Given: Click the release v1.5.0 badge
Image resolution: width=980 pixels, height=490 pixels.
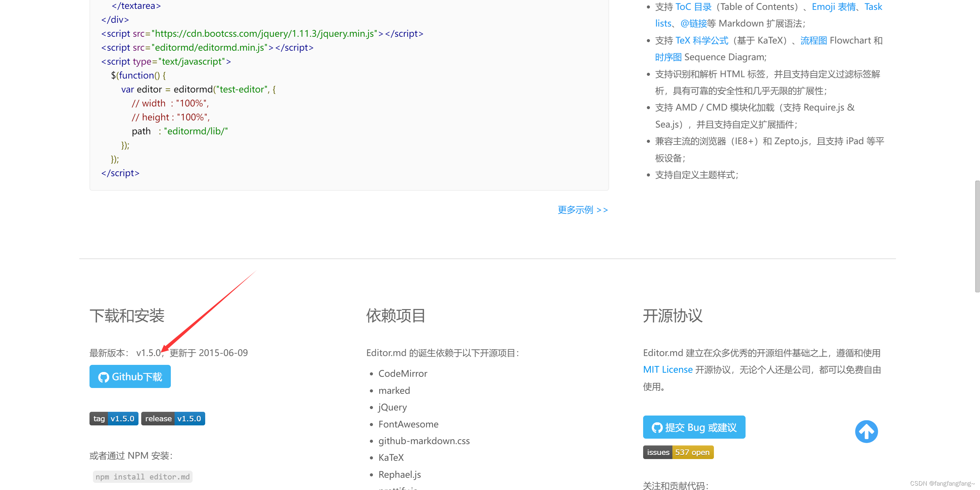Looking at the screenshot, I should [x=173, y=419].
